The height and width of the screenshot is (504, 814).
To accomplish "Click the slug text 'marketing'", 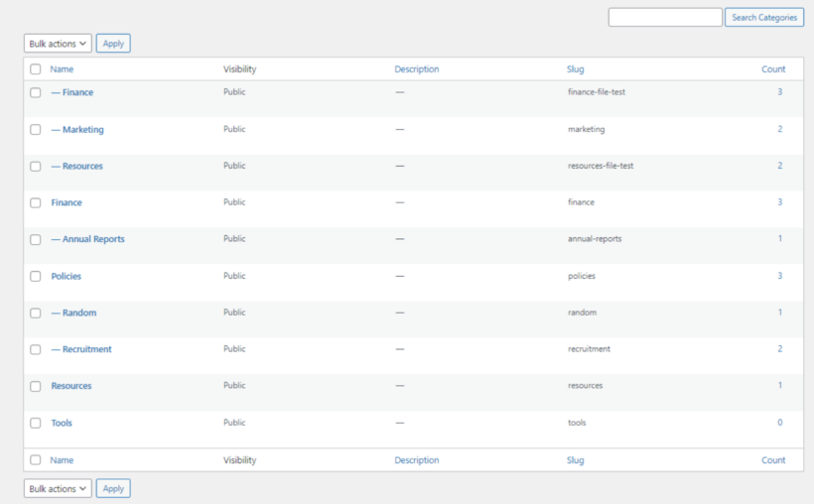I will (586, 129).
